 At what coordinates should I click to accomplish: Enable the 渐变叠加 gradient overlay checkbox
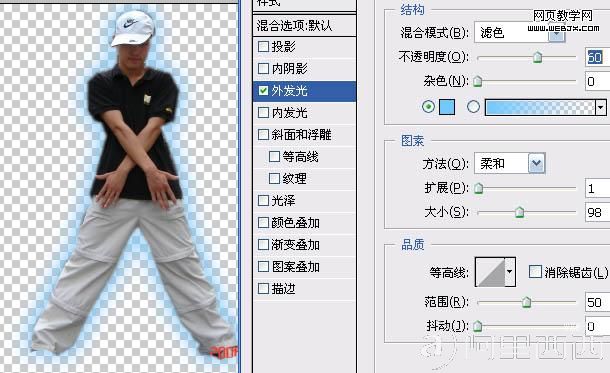[x=263, y=245]
